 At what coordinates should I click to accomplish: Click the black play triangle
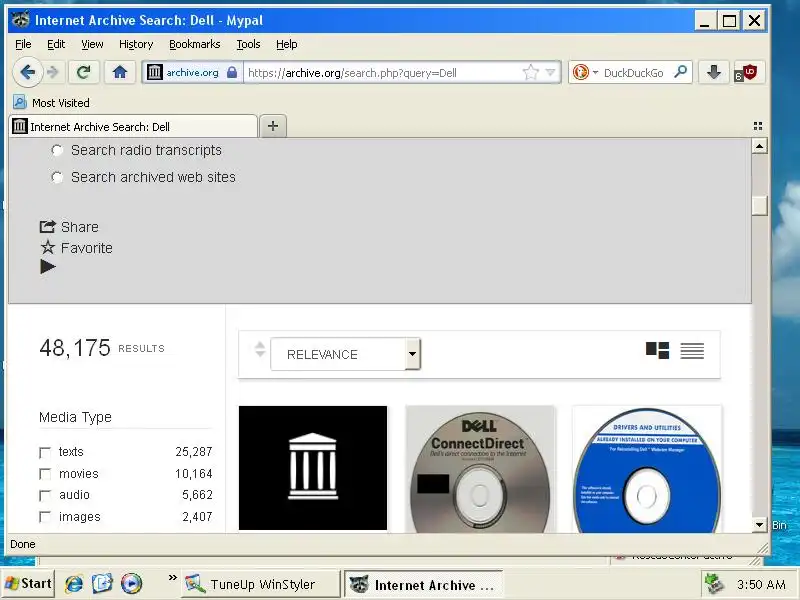[48, 266]
